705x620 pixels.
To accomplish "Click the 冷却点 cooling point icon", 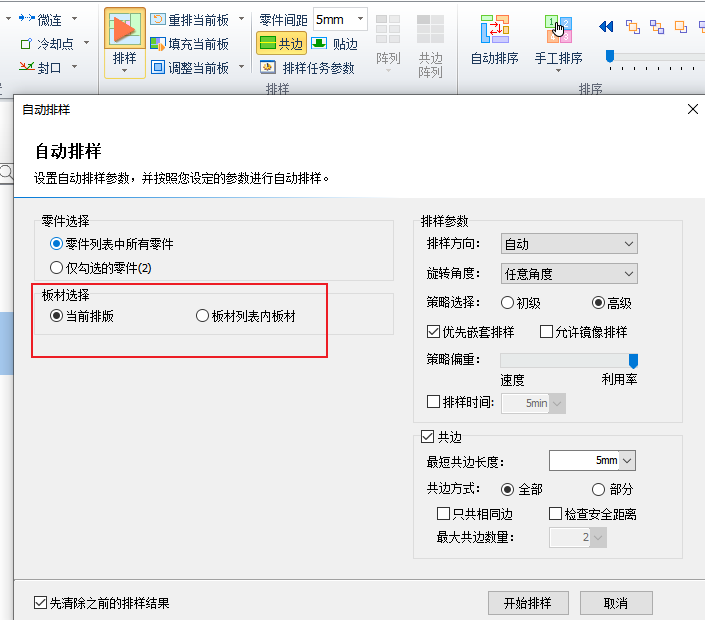I will pos(27,44).
